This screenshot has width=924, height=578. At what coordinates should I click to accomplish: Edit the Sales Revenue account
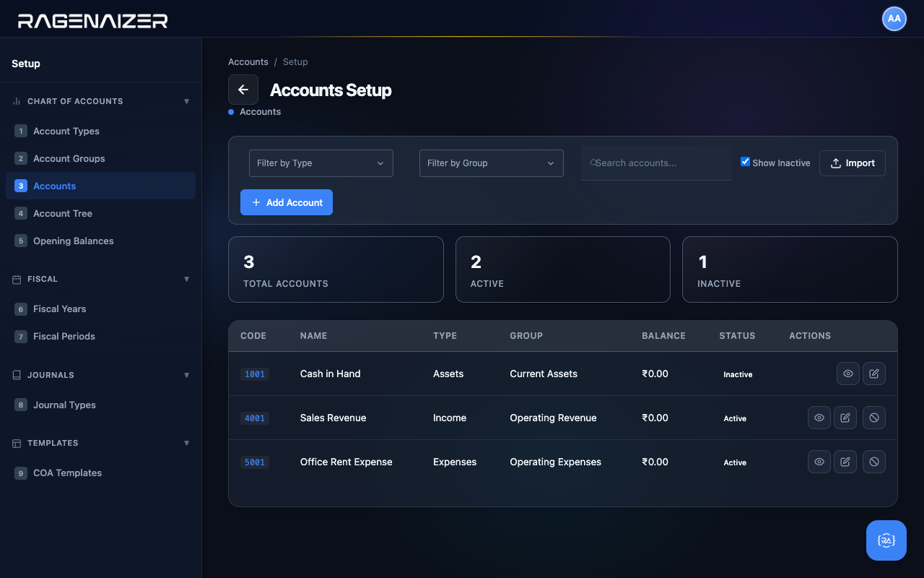845,418
